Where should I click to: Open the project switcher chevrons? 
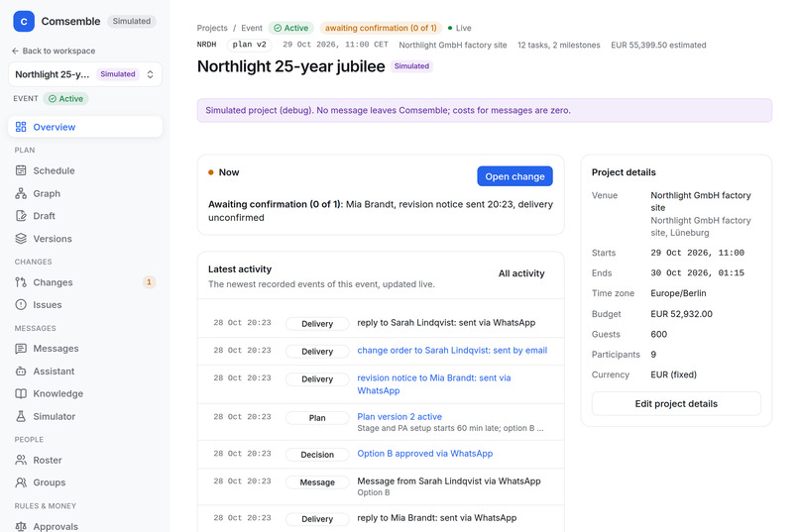[151, 74]
